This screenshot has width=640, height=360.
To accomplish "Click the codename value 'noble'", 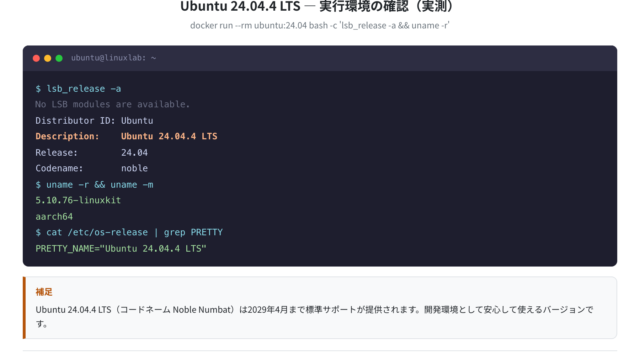I will pyautogui.click(x=134, y=168).
